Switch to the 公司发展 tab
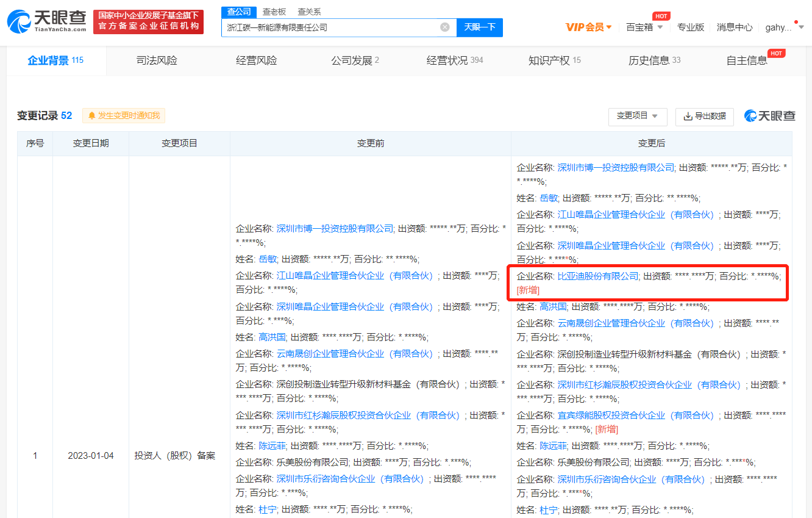 point(355,60)
